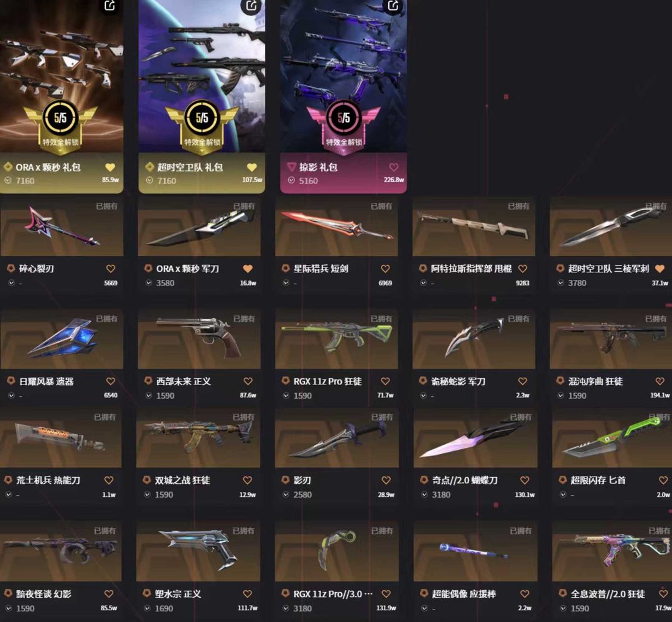Viewport: 672px width, 622px height.
Task: Open the 星际猎兵 短剑 thumbnail
Action: (337, 226)
